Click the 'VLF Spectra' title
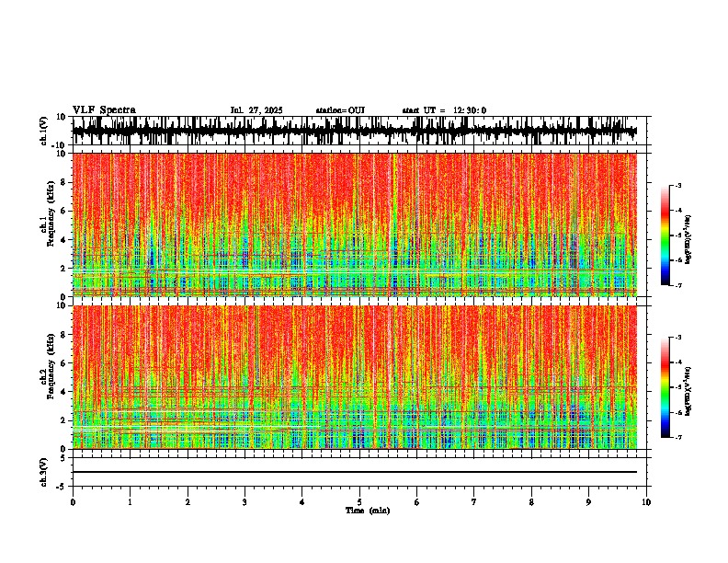728x563 pixels. tap(104, 110)
